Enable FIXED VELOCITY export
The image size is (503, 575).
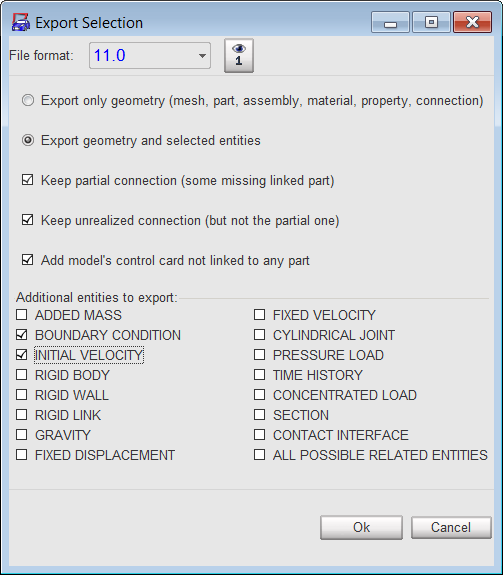(x=260, y=315)
